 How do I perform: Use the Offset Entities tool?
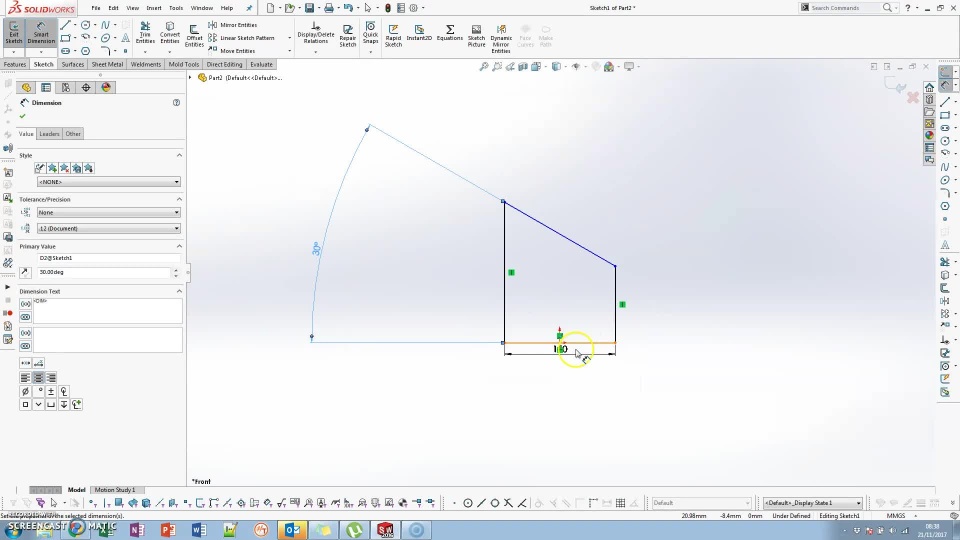(194, 36)
